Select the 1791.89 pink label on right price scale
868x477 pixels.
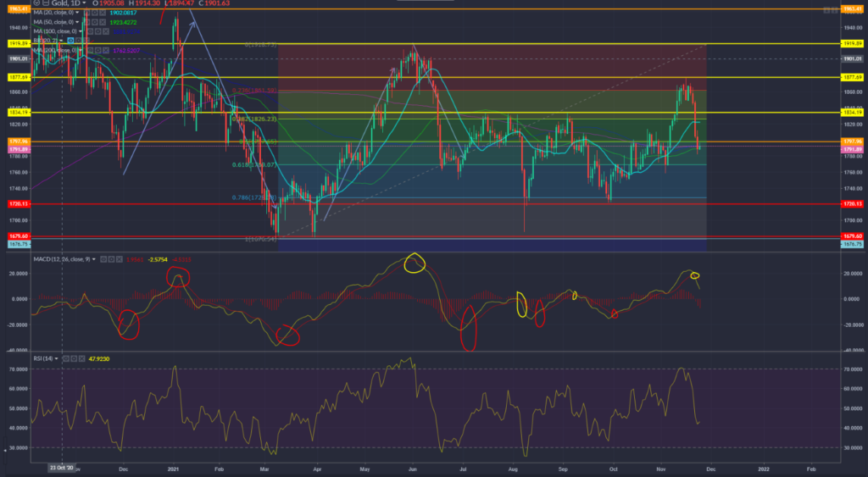851,149
